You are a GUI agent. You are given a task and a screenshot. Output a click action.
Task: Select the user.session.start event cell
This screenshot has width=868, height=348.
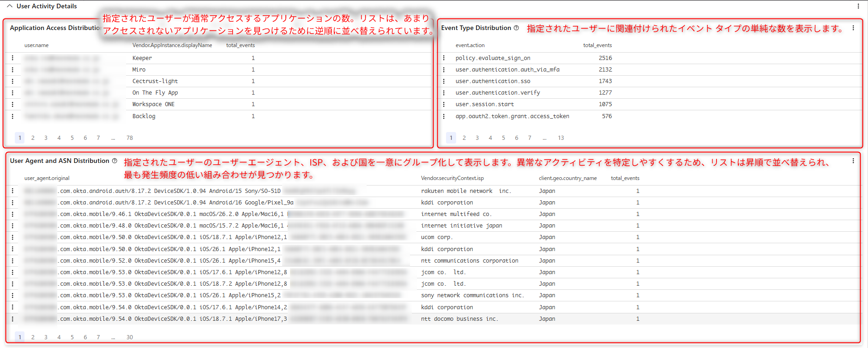click(484, 104)
